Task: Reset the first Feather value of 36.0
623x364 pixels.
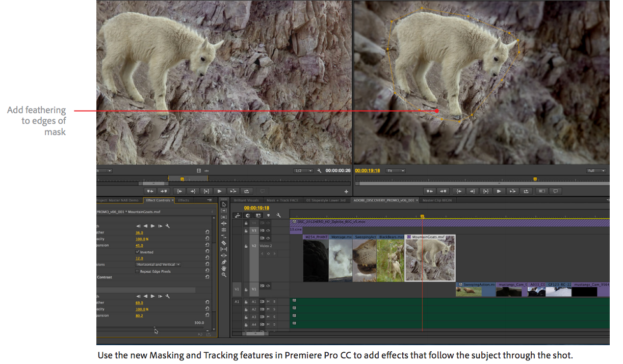Action: [207, 232]
